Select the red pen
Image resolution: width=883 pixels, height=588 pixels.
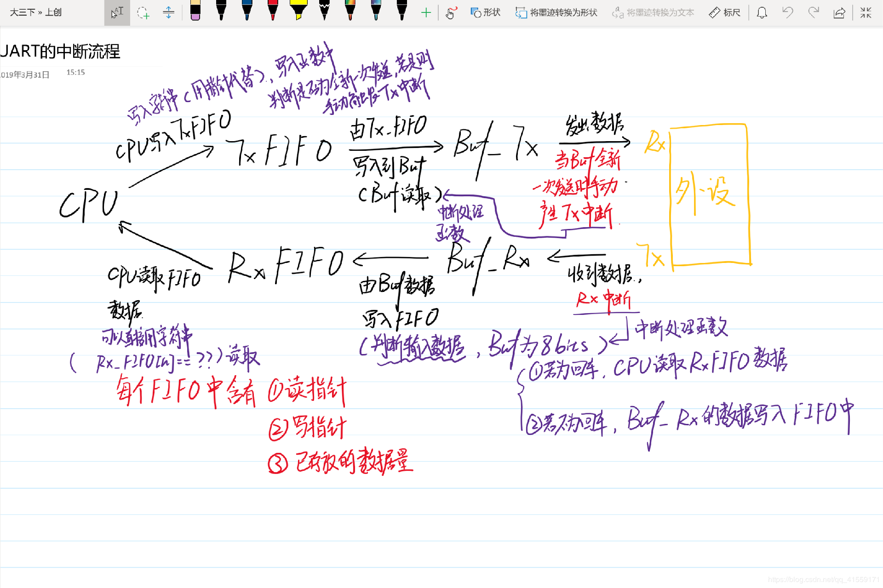[273, 12]
